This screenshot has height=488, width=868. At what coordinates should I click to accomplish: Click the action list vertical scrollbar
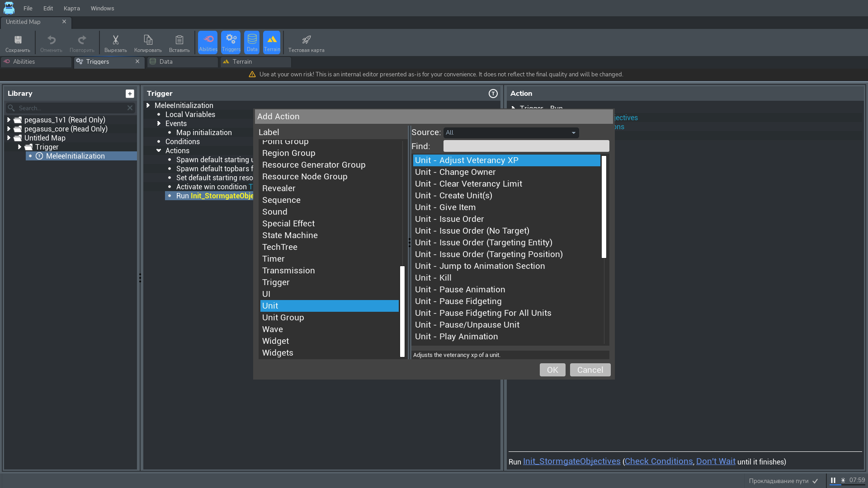click(604, 207)
